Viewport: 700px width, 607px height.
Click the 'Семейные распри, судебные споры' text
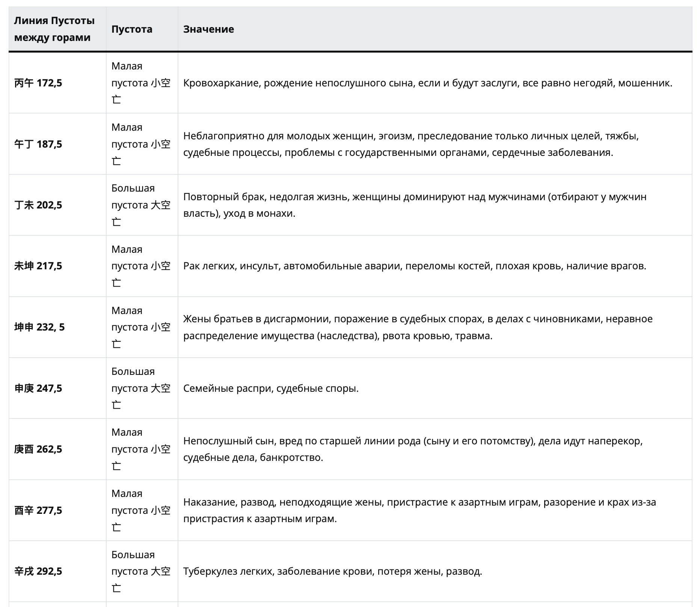click(x=271, y=388)
